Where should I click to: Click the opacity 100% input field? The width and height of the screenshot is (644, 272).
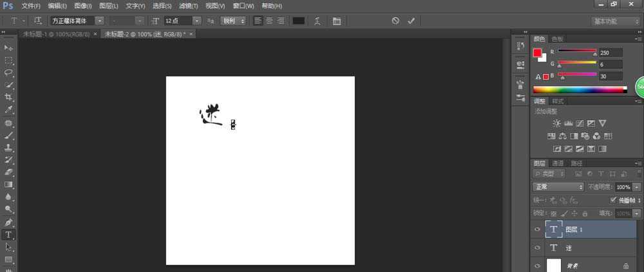pos(623,187)
